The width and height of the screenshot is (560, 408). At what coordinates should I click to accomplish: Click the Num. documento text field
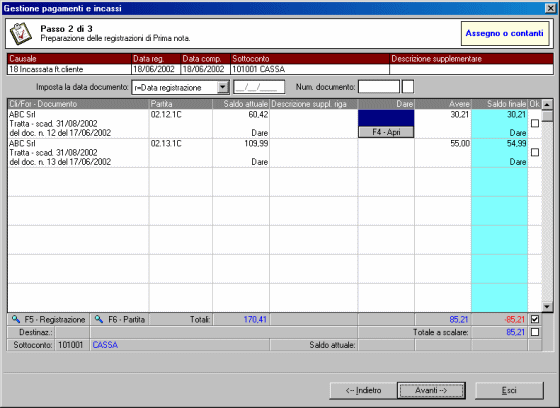point(379,87)
